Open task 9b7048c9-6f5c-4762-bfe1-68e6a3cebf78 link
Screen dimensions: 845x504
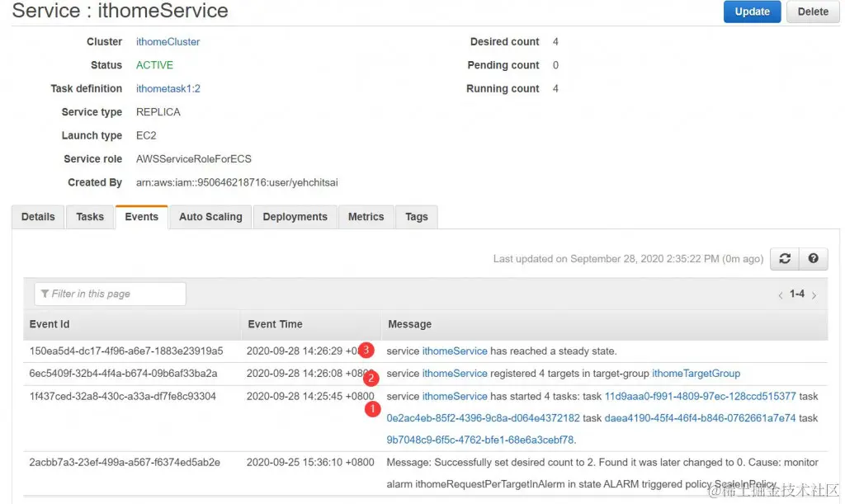click(x=480, y=440)
